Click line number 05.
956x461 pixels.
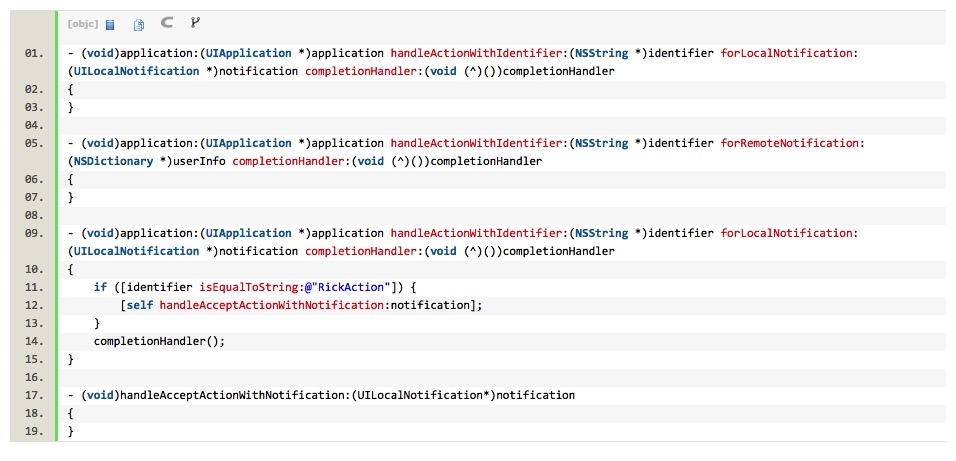tap(35, 143)
